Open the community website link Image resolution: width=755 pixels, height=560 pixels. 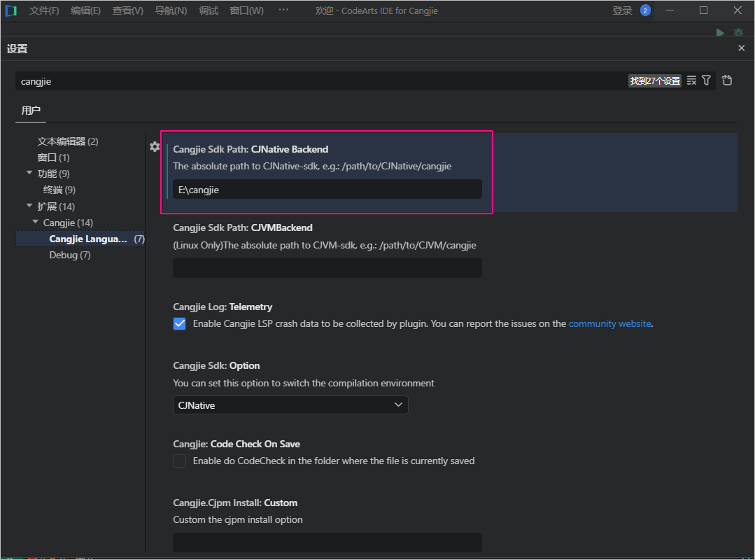[609, 323]
